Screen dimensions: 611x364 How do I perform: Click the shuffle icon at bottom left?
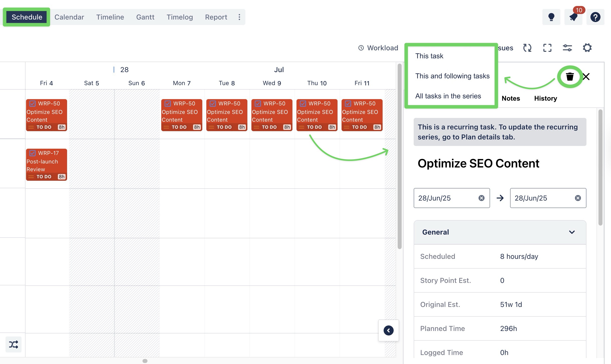14,344
